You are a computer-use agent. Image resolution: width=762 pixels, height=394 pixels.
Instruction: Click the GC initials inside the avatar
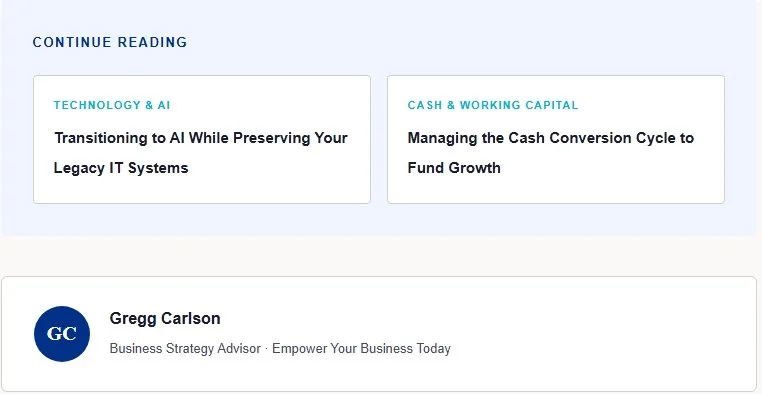[x=62, y=334]
